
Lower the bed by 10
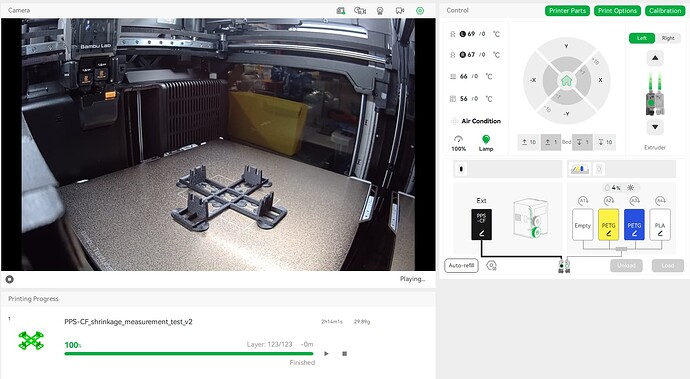pyautogui.click(x=605, y=142)
